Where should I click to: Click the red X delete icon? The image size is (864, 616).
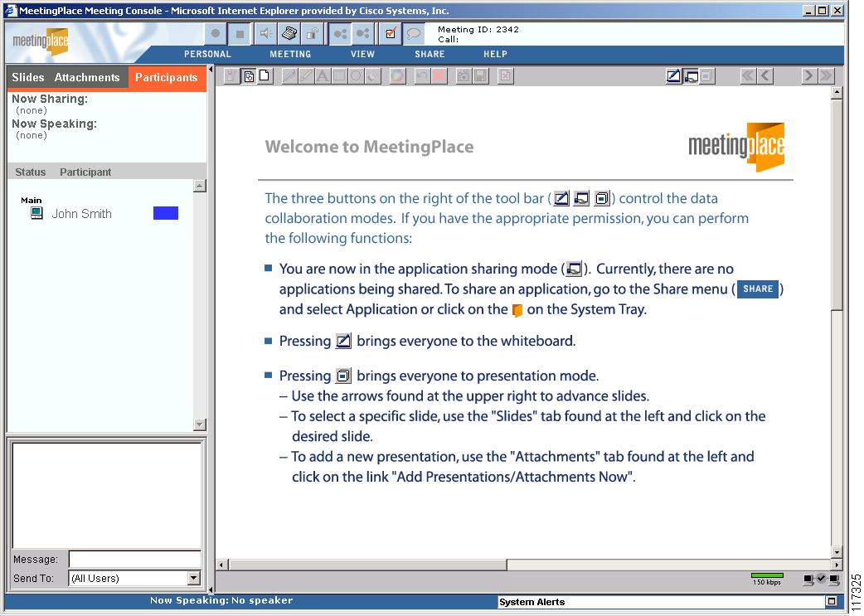point(439,76)
